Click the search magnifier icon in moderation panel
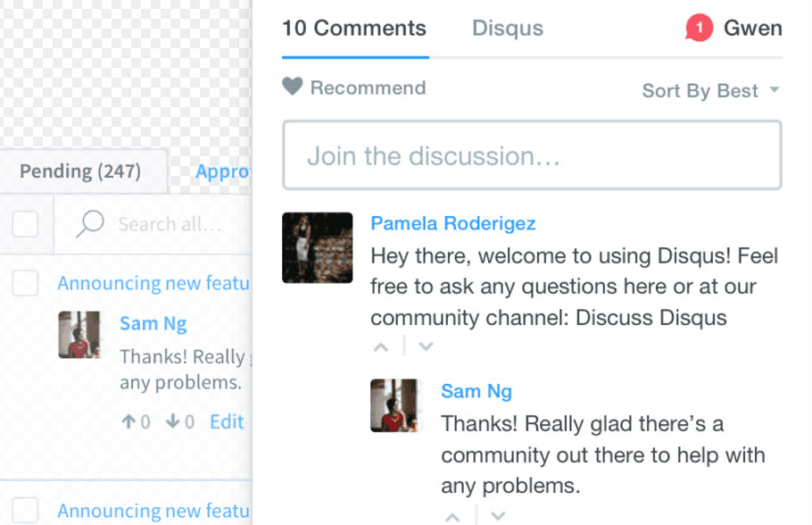Viewport: 812px width, 525px height. 90,223
